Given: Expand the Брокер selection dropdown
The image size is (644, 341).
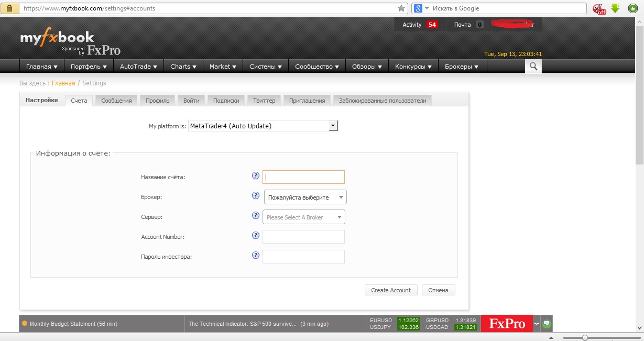Looking at the screenshot, I should point(305,197).
